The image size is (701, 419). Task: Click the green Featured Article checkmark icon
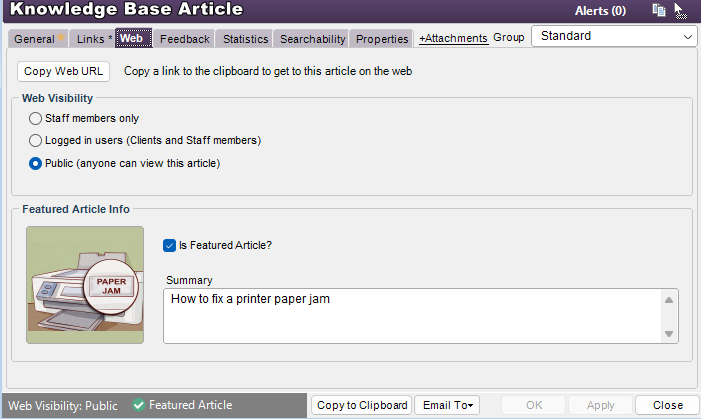point(139,405)
